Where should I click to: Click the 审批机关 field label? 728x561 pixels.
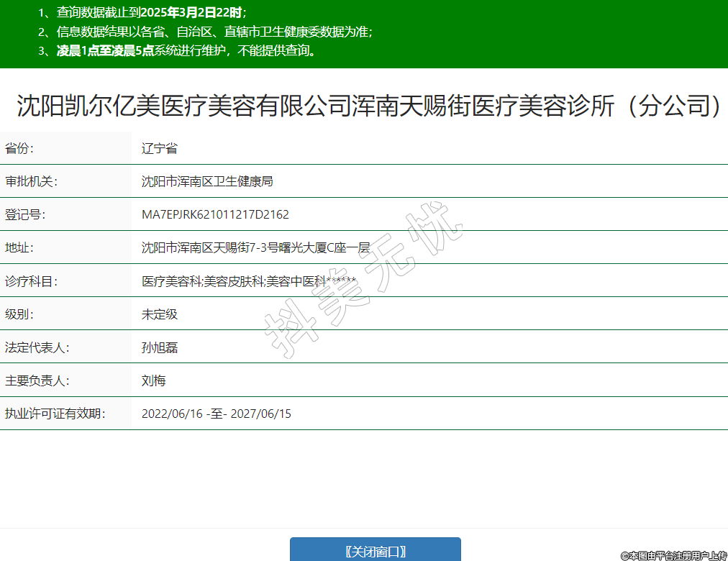point(31,182)
